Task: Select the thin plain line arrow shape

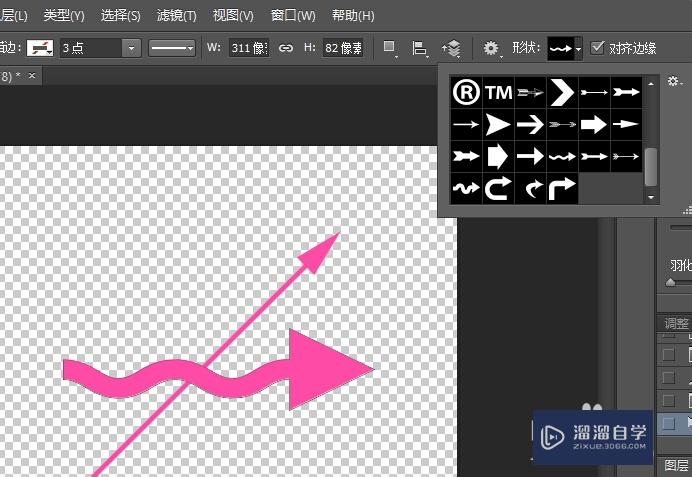Action: [466, 124]
